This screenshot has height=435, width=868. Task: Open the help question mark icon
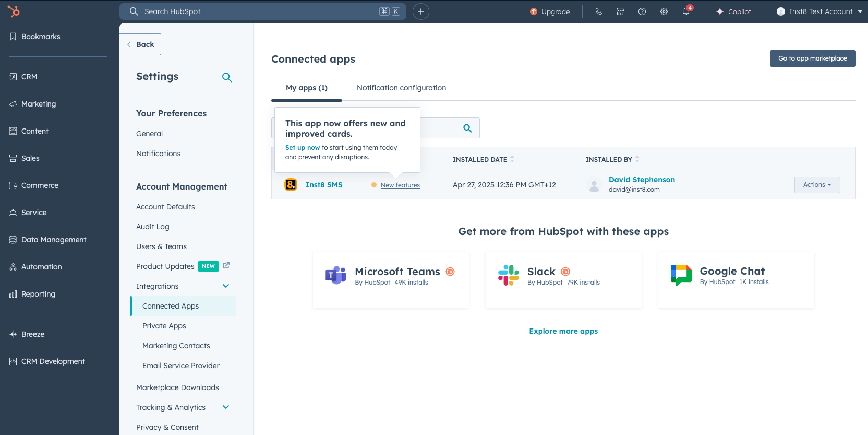click(x=642, y=11)
